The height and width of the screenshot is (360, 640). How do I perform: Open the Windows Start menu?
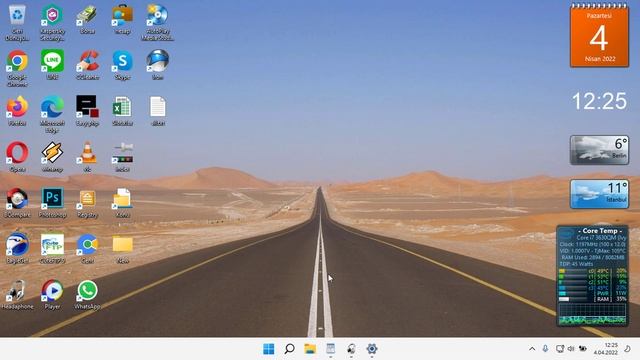point(269,349)
